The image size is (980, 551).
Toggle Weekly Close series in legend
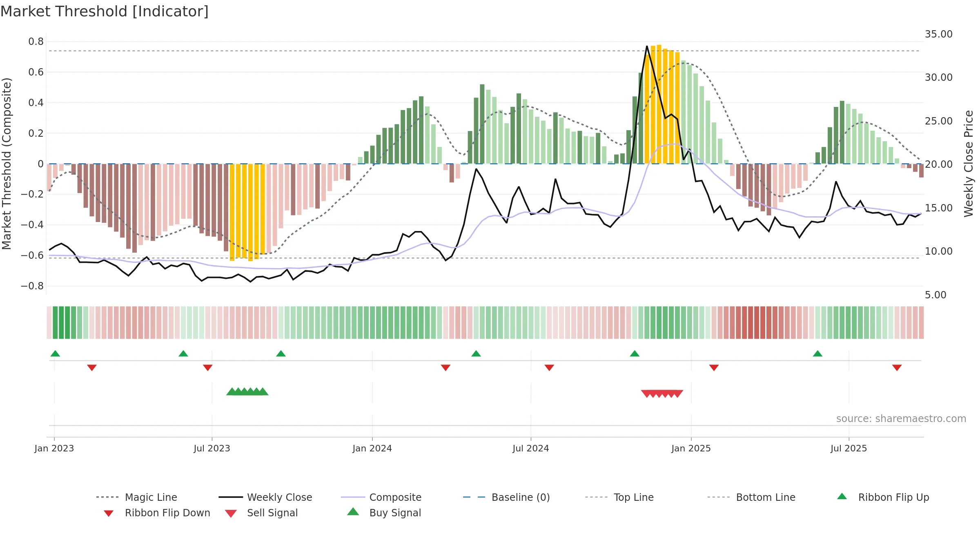(x=265, y=497)
